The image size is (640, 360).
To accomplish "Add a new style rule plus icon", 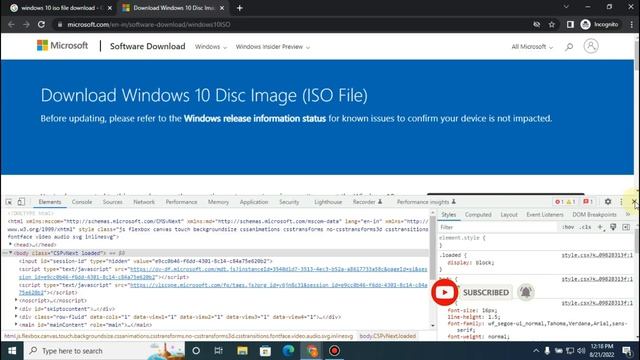I will (600, 227).
